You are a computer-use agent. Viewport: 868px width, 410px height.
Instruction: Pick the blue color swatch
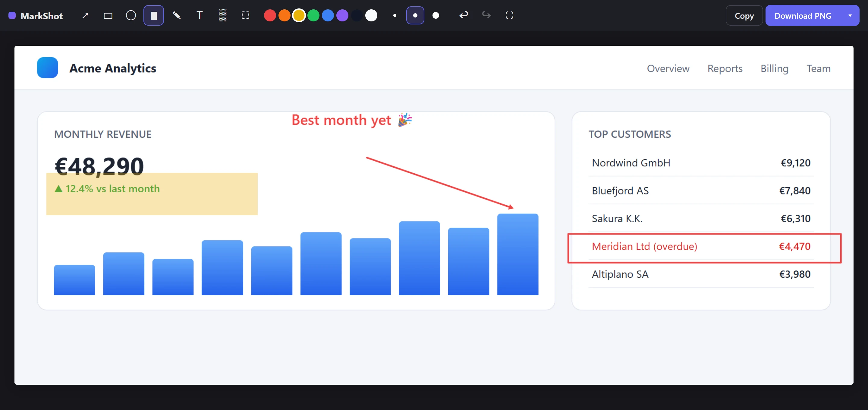pos(328,15)
